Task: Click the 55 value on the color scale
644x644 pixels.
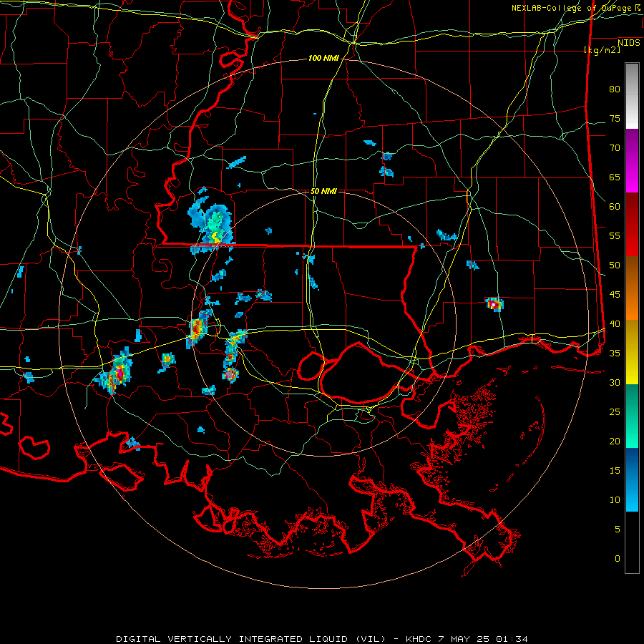Action: point(615,235)
